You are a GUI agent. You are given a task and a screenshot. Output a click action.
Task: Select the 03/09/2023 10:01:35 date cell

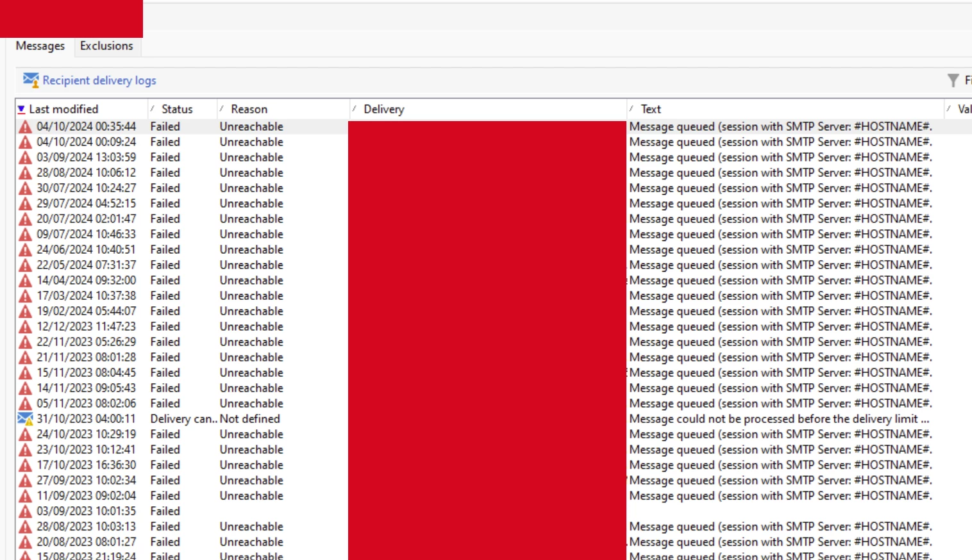click(86, 511)
